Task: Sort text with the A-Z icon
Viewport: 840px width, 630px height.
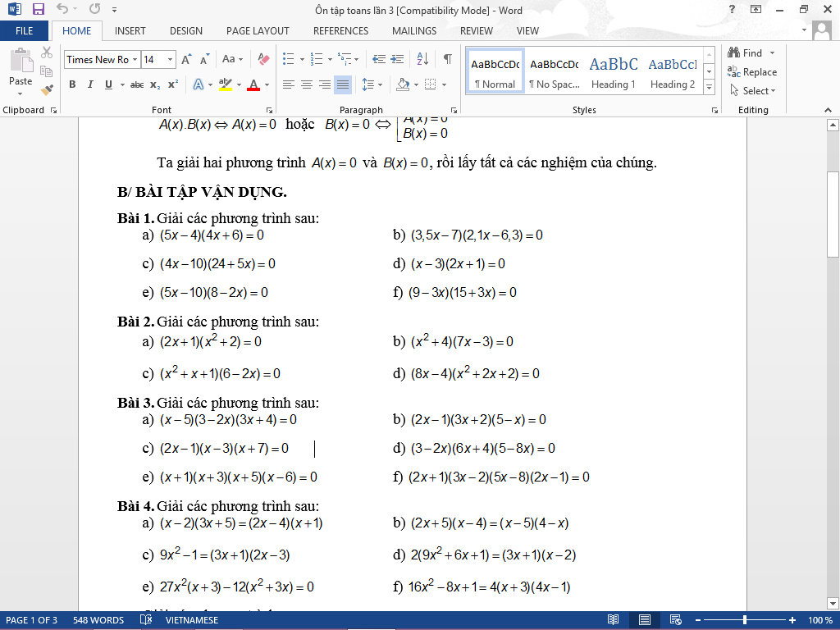Action: pos(422,59)
